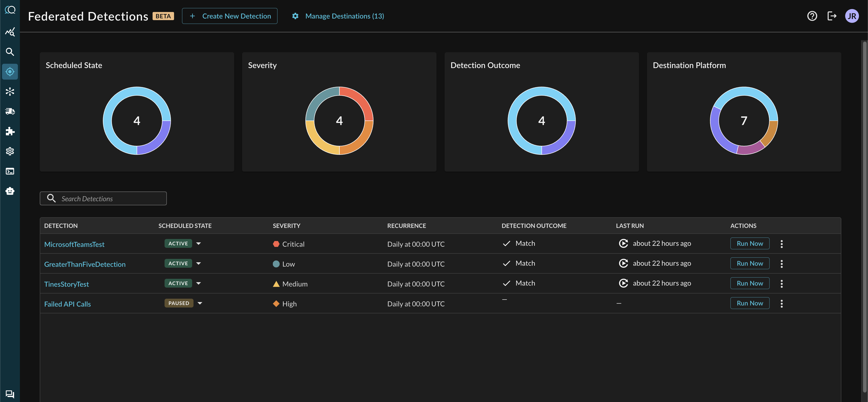
Task: Expand TinesStoryTest scheduled state dropdown
Action: coord(198,283)
